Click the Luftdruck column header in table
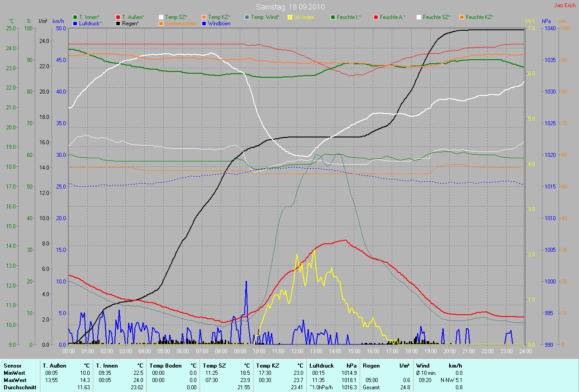Screen dimensions: 579x392 322,365
